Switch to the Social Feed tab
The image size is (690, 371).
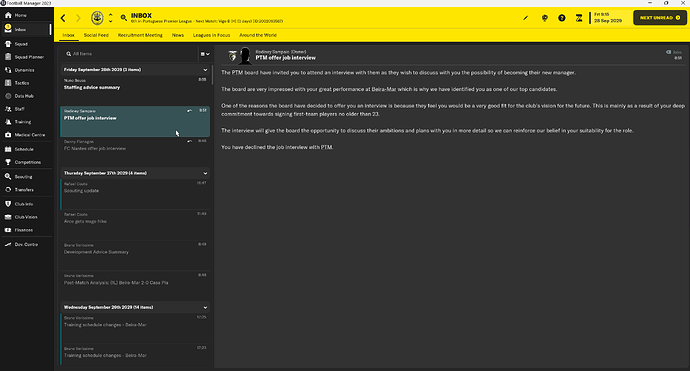pyautogui.click(x=96, y=35)
